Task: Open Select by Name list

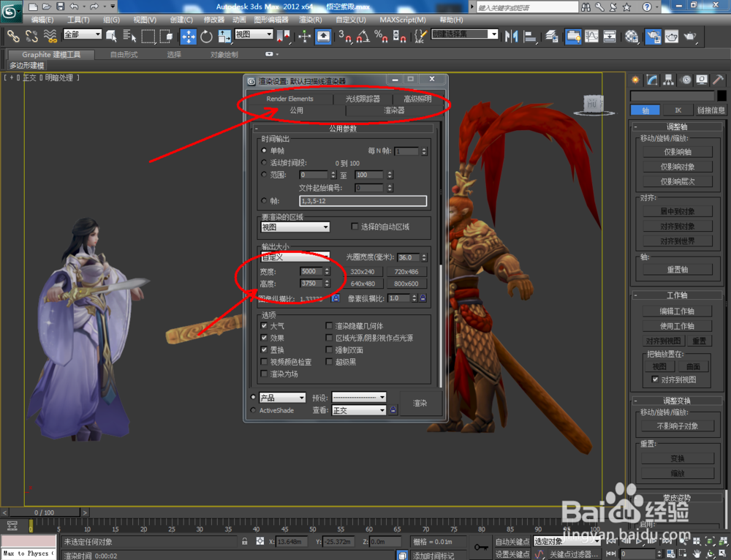Action: point(129,35)
